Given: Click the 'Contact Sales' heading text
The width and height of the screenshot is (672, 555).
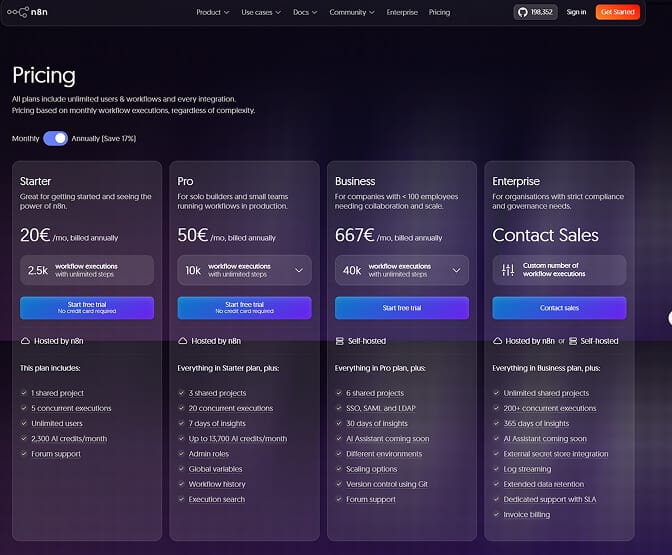Looking at the screenshot, I should 545,235.
